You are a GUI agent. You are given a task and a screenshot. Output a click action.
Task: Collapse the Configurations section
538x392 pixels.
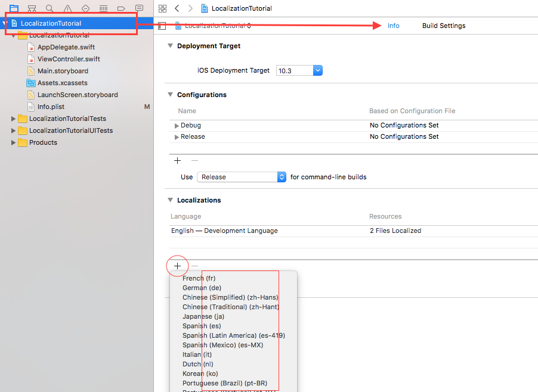click(170, 94)
